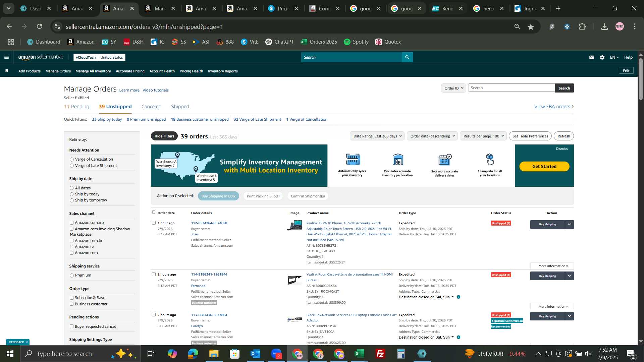Open the Date Range Last 365 days dropdown
The image size is (644, 362).
click(x=377, y=136)
